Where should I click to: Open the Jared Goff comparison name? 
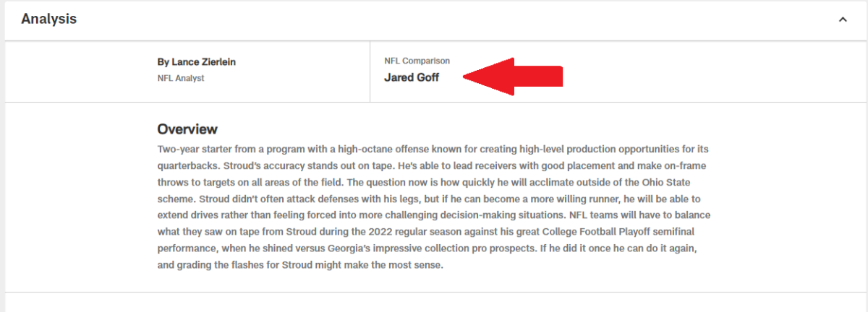click(412, 78)
